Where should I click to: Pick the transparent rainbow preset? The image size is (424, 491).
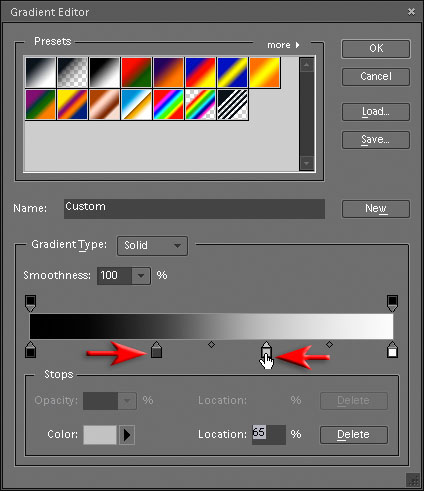coord(200,104)
